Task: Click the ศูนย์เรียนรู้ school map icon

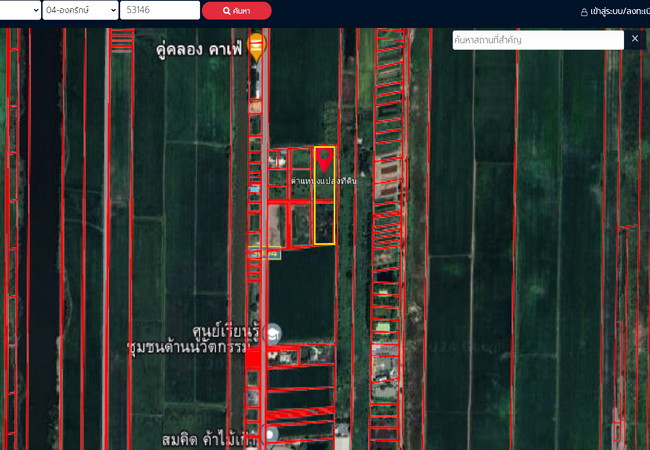Action: tap(273, 334)
